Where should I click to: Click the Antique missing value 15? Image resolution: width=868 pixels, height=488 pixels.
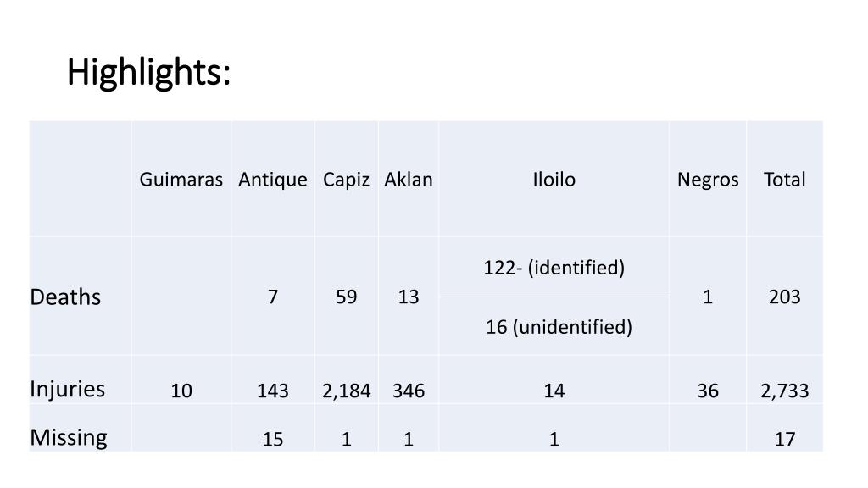(x=273, y=440)
